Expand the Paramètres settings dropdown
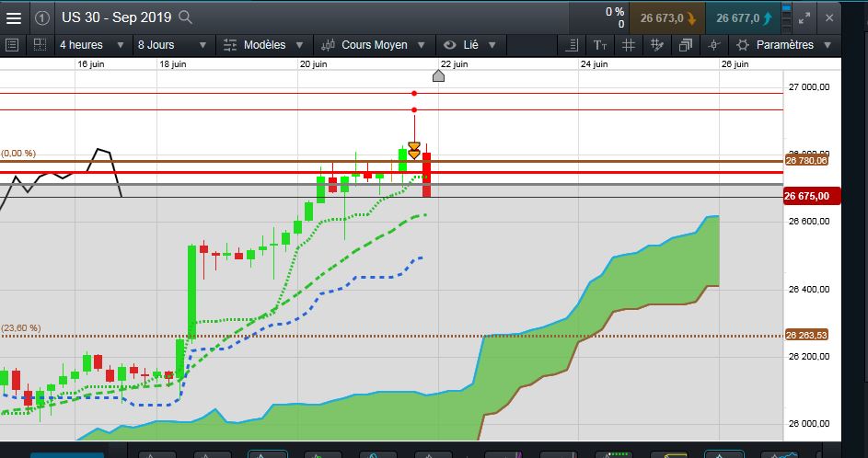The width and height of the screenshot is (868, 458). [784, 45]
